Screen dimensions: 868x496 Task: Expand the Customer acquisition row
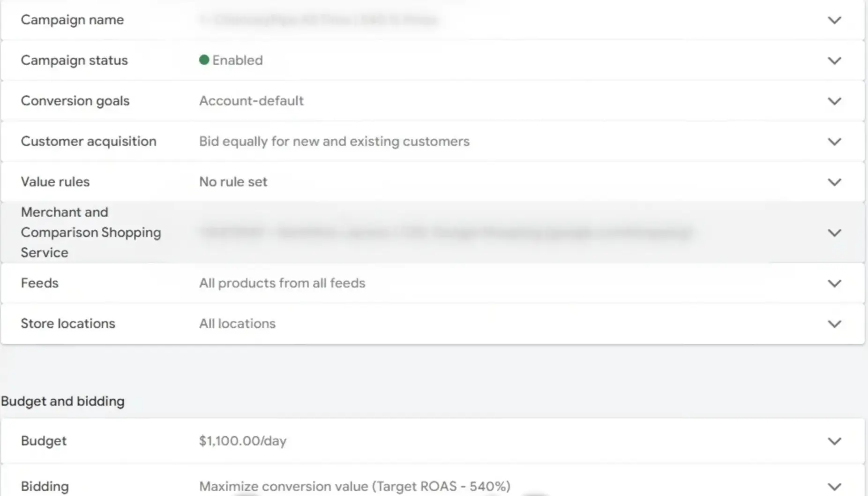(834, 141)
